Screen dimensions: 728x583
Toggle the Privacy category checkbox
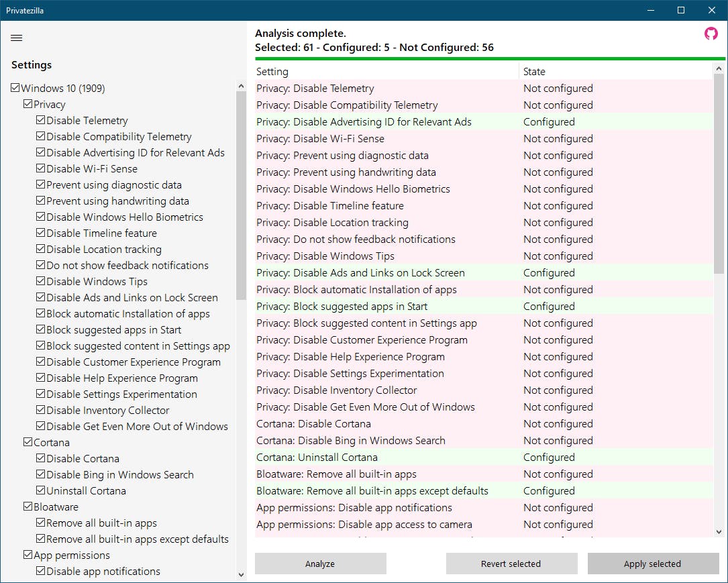point(28,104)
